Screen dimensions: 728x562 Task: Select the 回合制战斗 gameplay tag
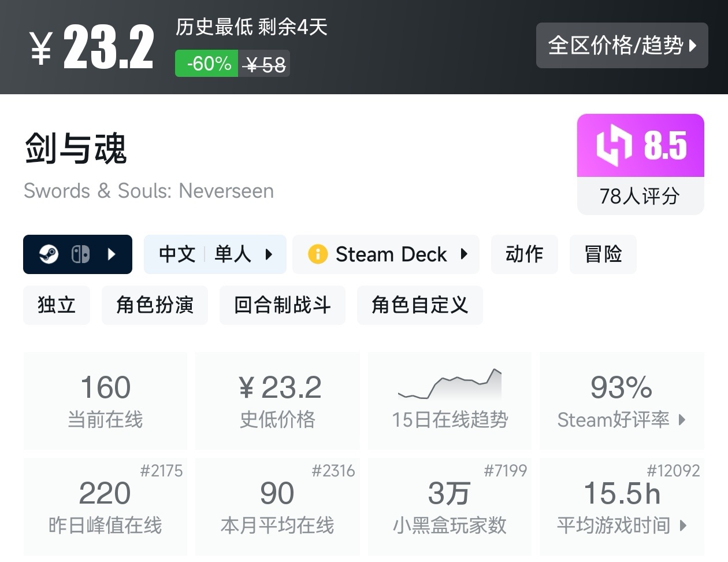tap(282, 305)
